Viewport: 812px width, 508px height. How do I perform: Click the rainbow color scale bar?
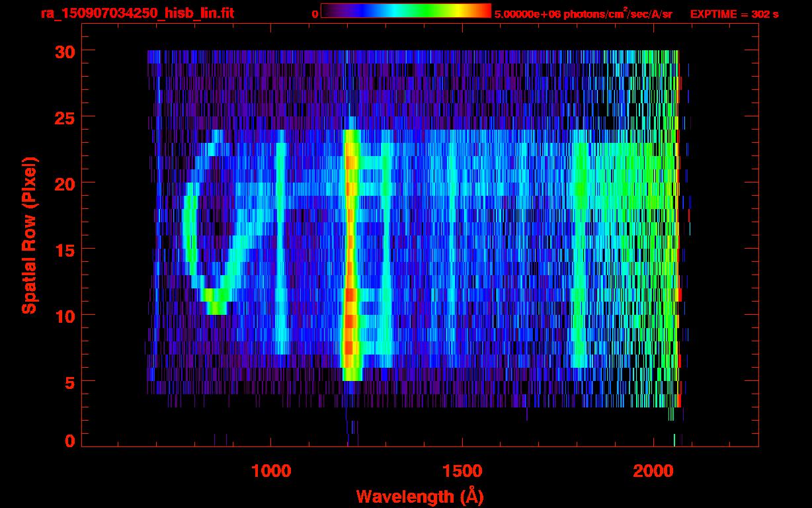pos(406,11)
